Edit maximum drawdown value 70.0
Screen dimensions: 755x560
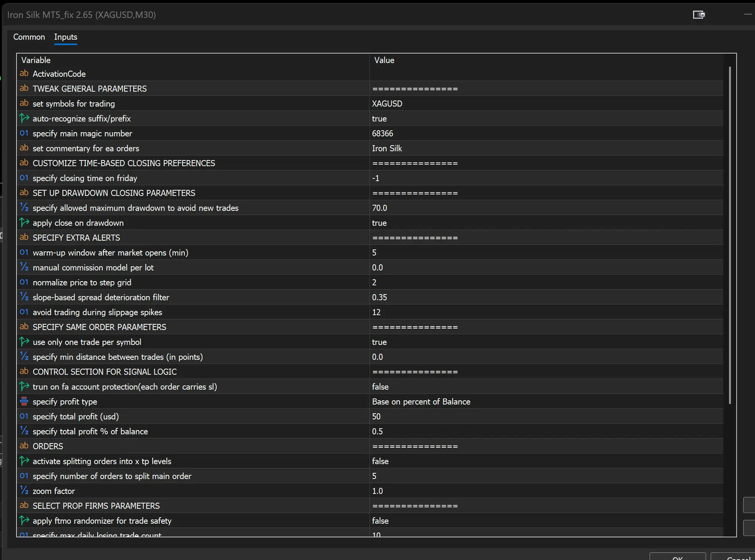[x=547, y=208]
